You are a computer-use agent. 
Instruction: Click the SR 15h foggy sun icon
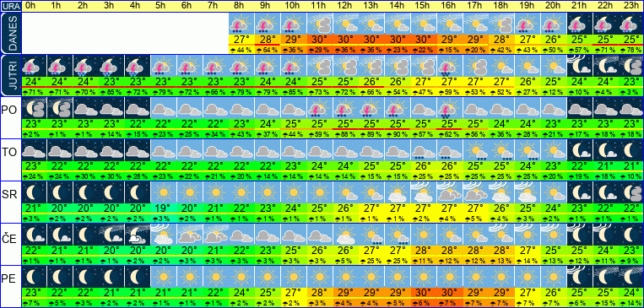pos(424,192)
